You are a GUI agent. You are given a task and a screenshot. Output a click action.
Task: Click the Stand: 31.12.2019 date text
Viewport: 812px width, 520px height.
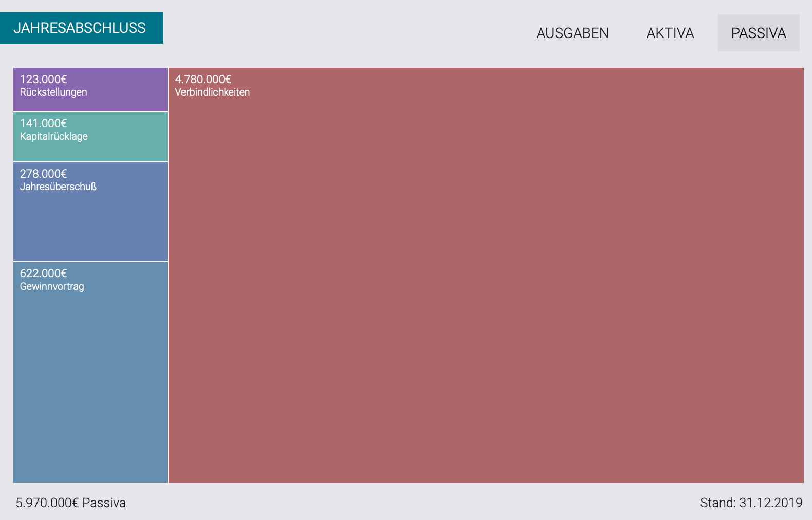click(751, 503)
